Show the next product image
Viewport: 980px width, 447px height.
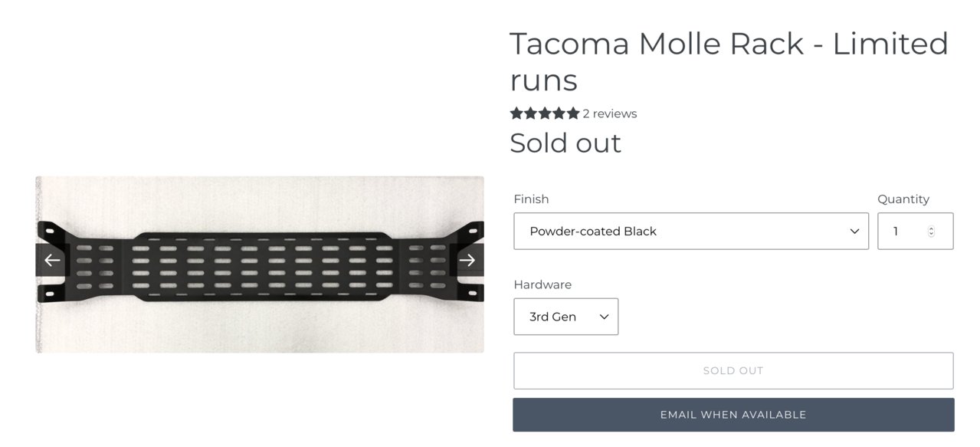tap(467, 260)
